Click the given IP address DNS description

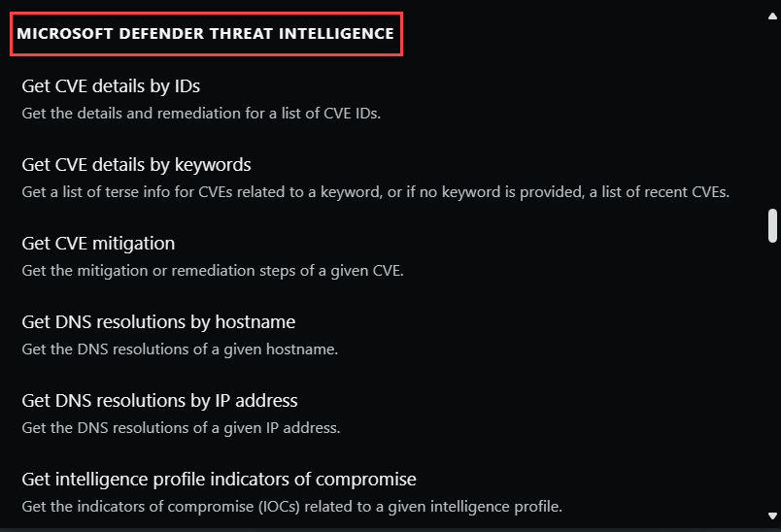[x=181, y=428]
